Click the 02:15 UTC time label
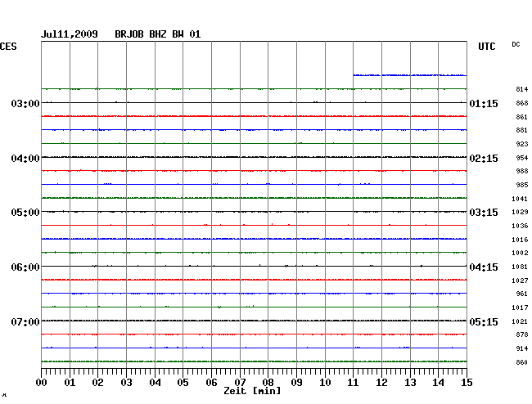The image size is (532, 404). point(484,159)
